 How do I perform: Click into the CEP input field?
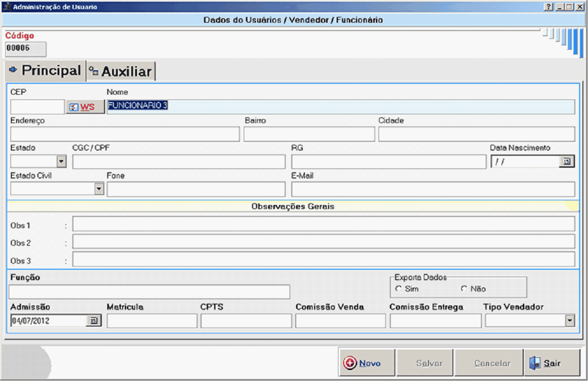(37, 107)
